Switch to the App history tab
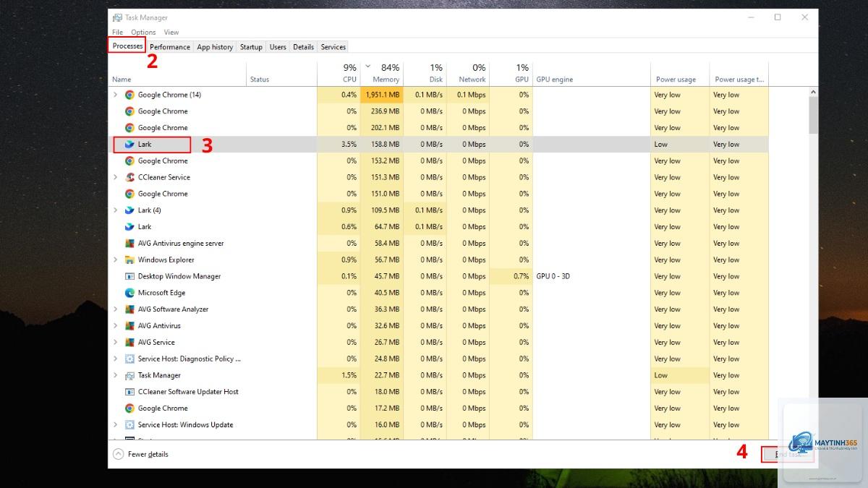 (x=215, y=47)
